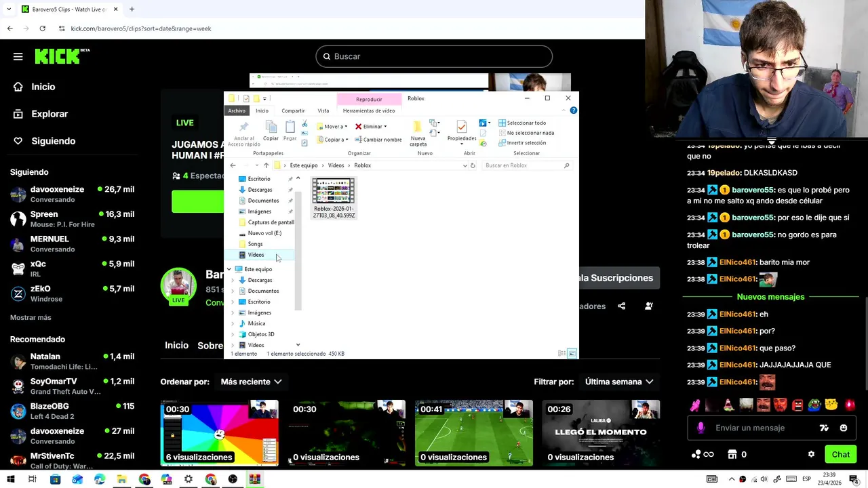Open the Filtrar por Última semana dropdown
The width and height of the screenshot is (868, 488).
tap(619, 382)
